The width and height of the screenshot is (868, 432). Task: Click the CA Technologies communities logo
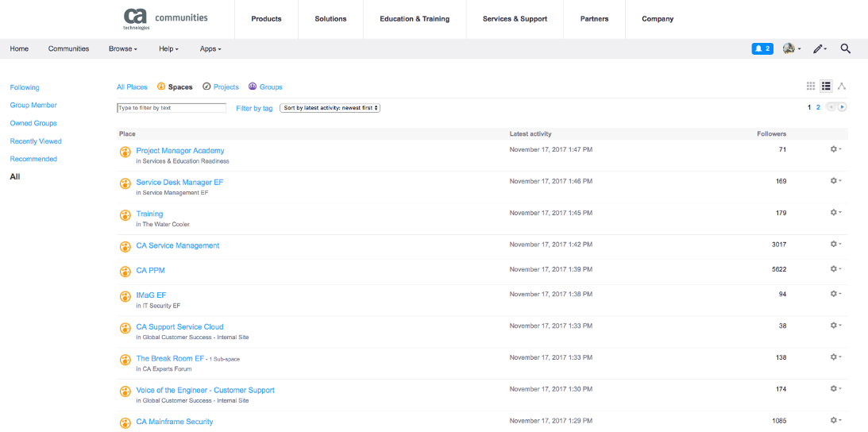(x=165, y=19)
